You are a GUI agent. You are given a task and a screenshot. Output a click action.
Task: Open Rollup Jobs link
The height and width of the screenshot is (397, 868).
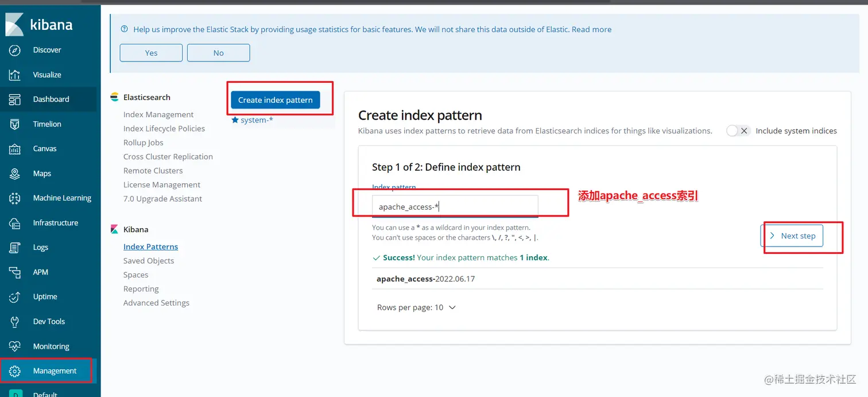(x=144, y=142)
